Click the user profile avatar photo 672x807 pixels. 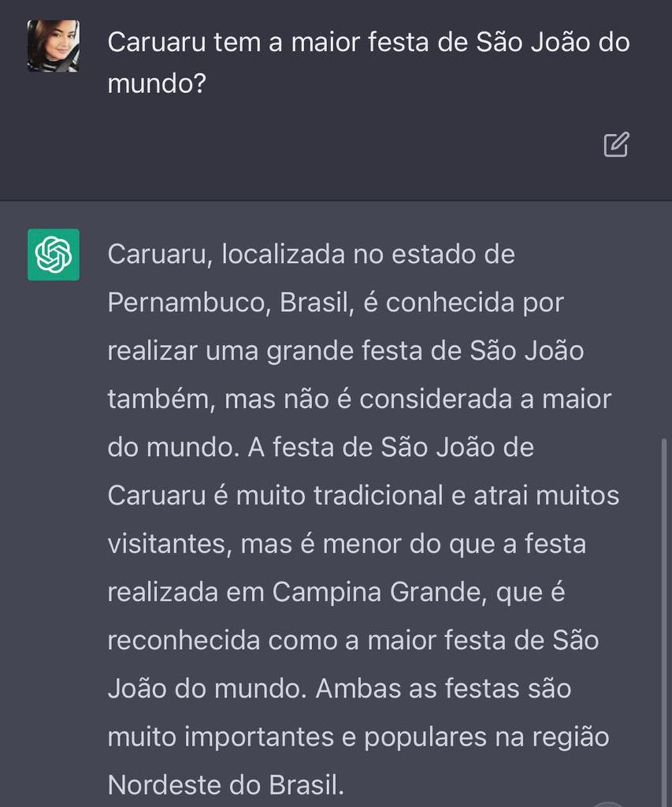click(x=53, y=46)
